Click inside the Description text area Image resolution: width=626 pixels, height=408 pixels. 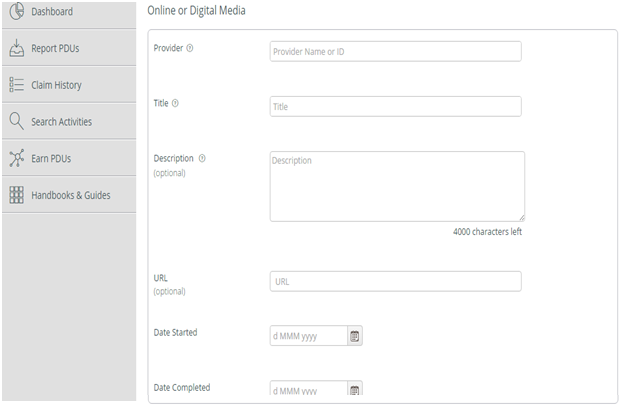[397, 186]
